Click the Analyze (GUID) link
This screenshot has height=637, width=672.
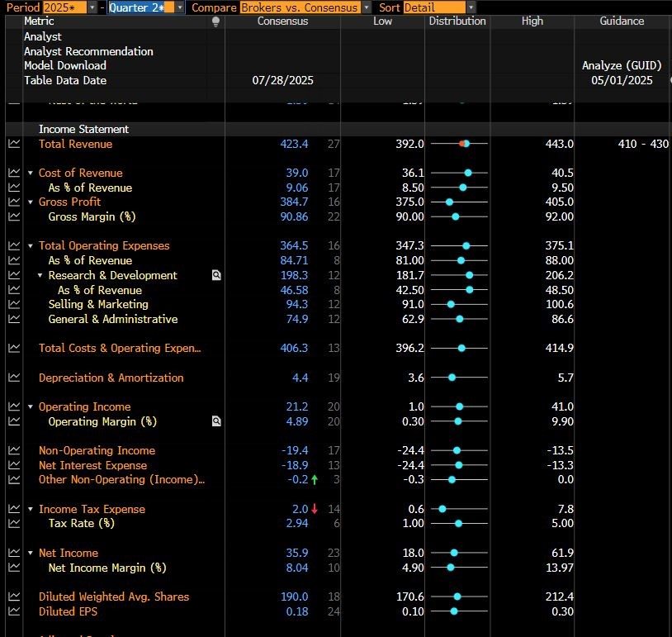click(622, 65)
